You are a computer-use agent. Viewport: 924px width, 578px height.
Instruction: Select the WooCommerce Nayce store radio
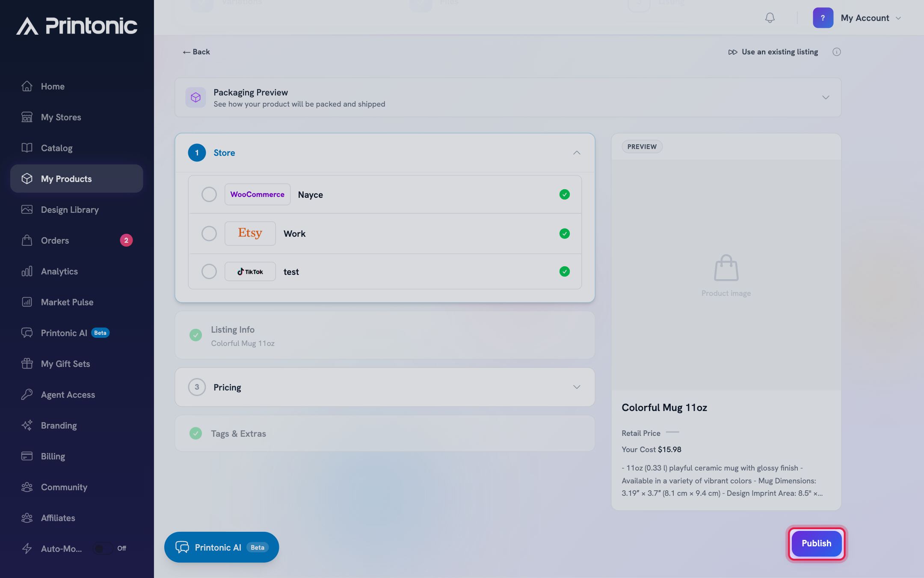209,194
